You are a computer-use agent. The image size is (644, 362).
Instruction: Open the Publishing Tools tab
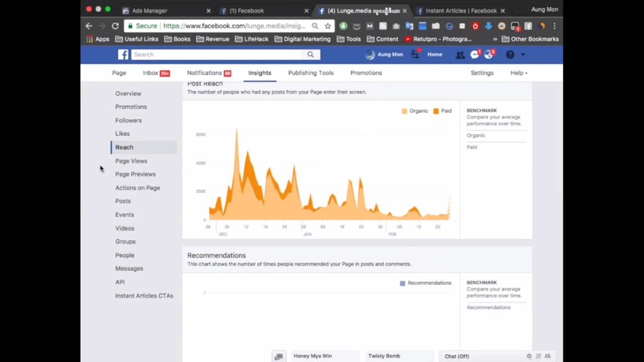pos(311,73)
